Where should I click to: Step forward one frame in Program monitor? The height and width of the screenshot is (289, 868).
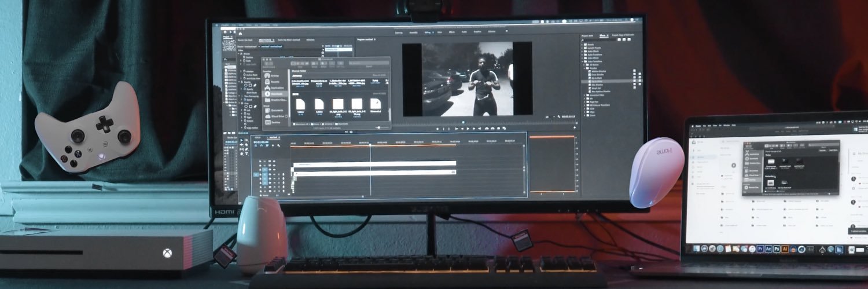click(x=474, y=129)
